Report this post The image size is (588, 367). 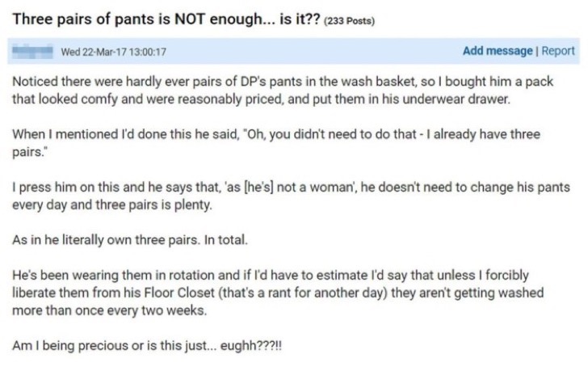(558, 51)
